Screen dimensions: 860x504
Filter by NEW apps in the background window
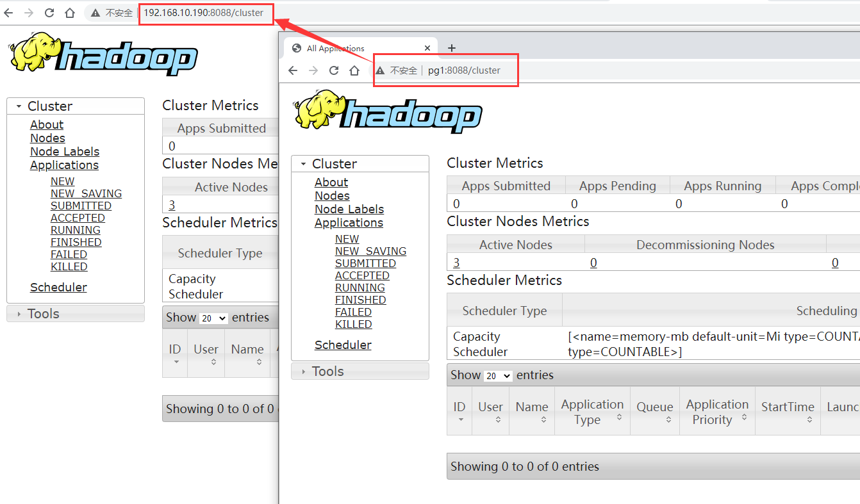pyautogui.click(x=63, y=181)
